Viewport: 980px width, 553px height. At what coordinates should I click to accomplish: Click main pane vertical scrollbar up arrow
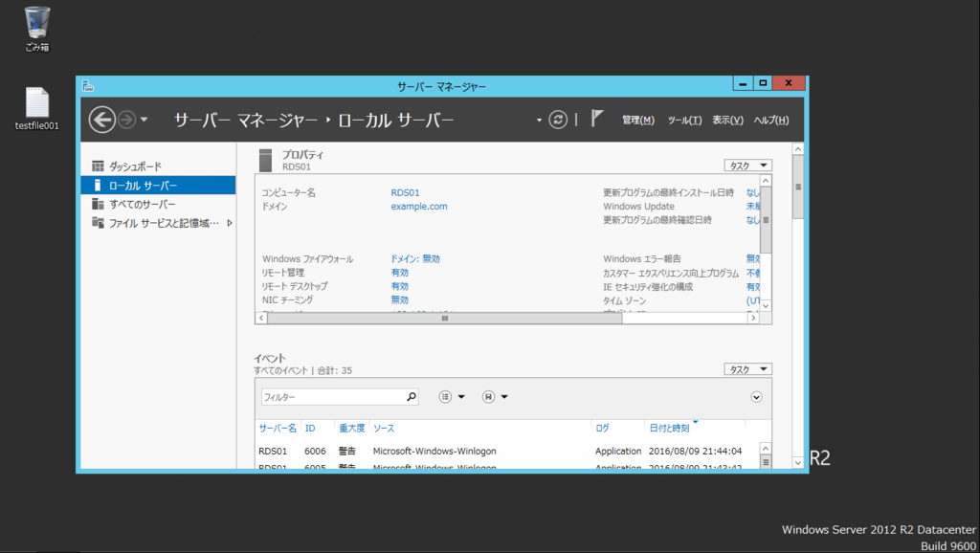point(797,148)
